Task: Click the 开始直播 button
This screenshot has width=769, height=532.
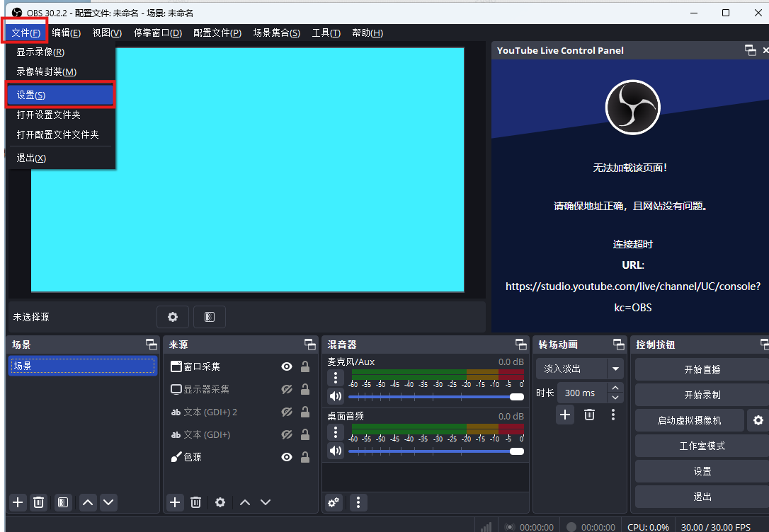Action: coord(702,369)
